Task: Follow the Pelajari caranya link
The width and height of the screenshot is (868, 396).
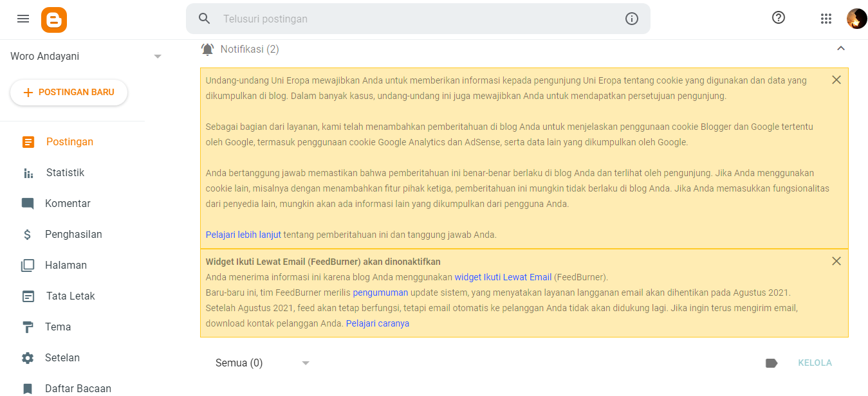Action: click(378, 324)
